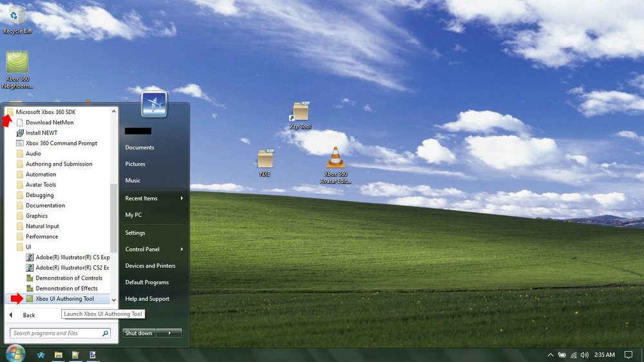
Task: Open the Xzp Tool desktop shortcut
Action: [300, 115]
